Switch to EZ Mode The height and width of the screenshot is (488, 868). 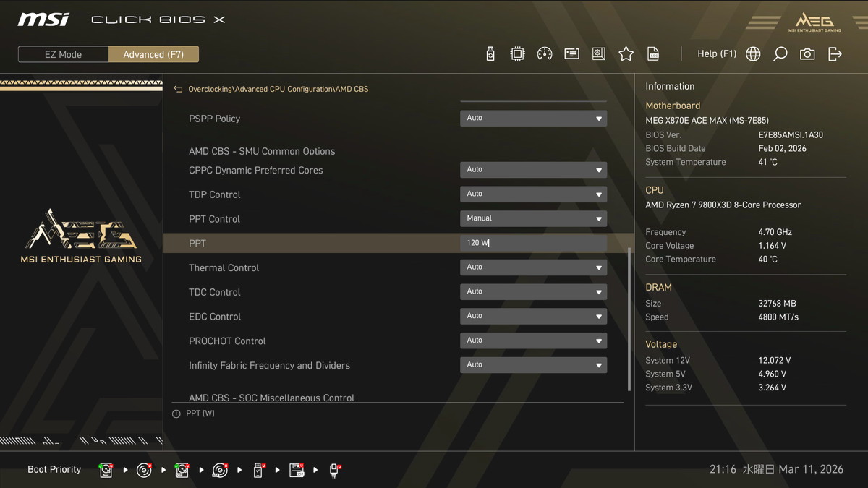(63, 54)
